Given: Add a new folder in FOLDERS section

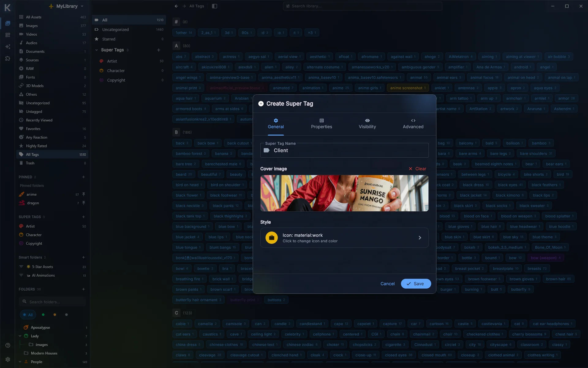Looking at the screenshot, I should click(84, 289).
